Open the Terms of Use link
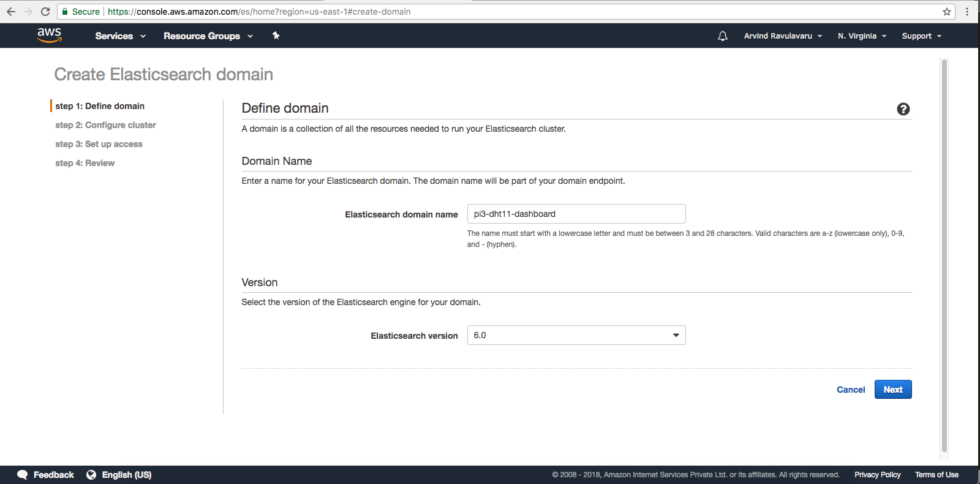980x484 pixels. 937,475
